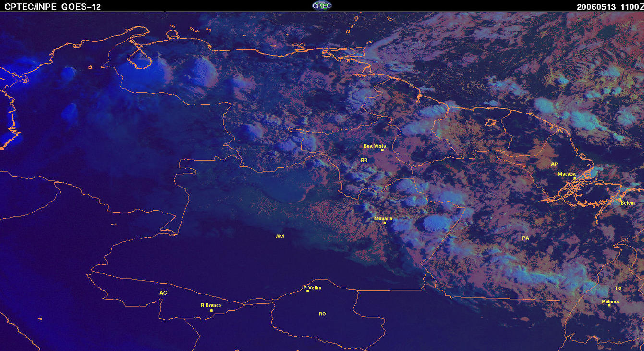
Task: Click the CPTEC/INPE GOES-12 title text
Action: pos(53,7)
